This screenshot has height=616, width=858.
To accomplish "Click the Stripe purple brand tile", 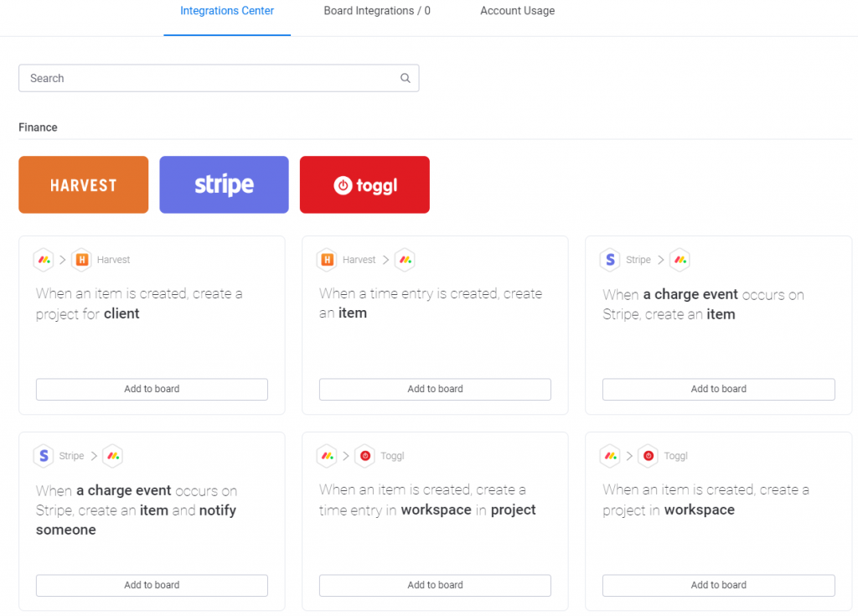I will click(x=224, y=184).
